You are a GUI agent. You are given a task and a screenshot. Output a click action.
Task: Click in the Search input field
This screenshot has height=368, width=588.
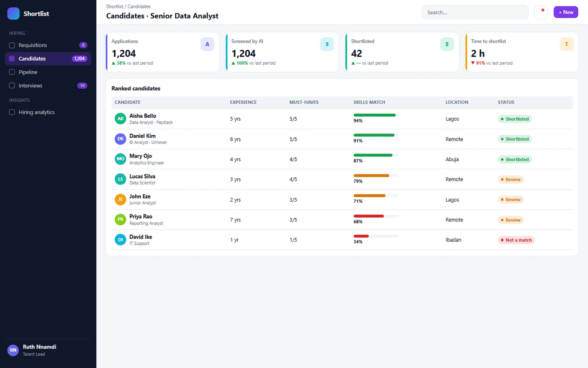click(475, 13)
